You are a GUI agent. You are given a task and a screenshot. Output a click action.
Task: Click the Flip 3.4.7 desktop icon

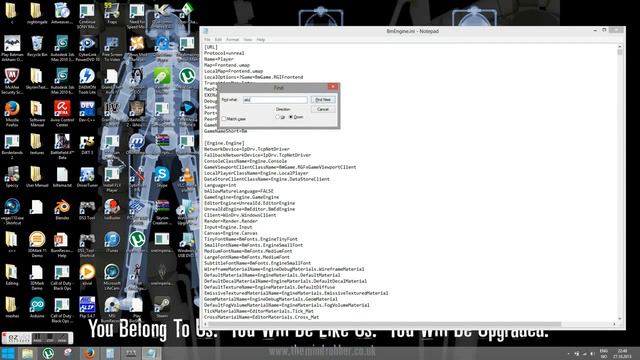[x=87, y=308]
